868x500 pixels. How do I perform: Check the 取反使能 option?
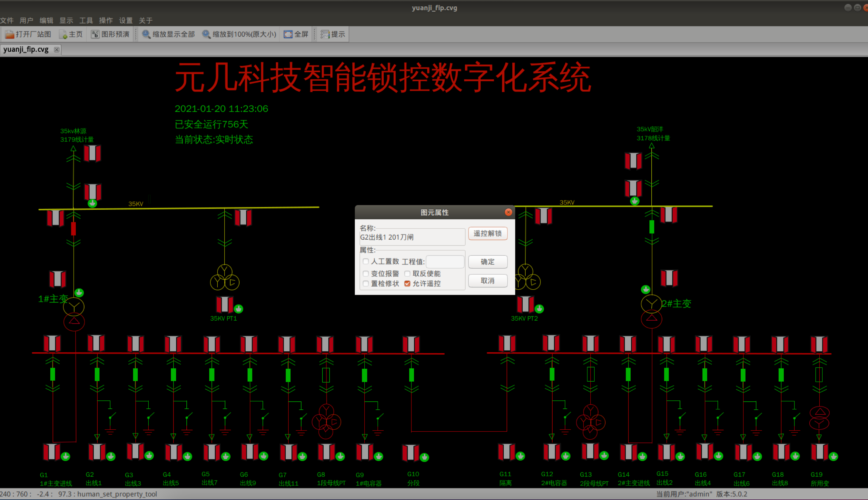(408, 273)
